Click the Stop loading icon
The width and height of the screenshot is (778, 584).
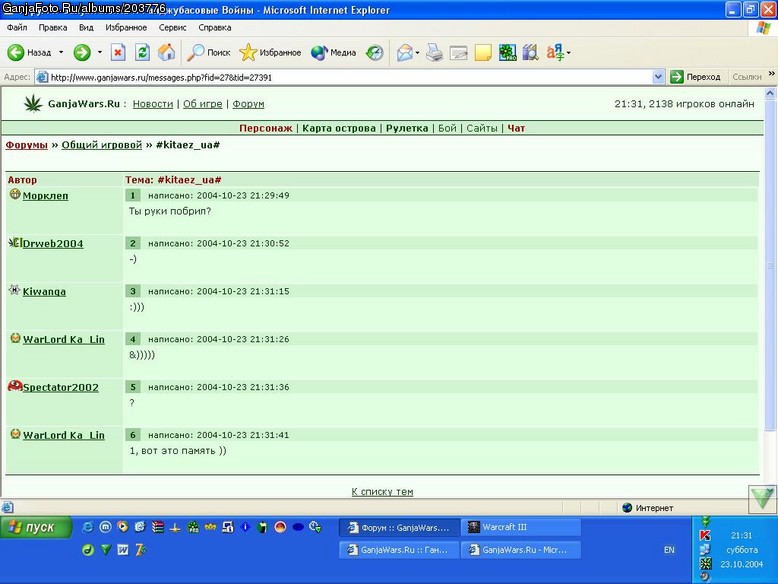click(x=118, y=53)
